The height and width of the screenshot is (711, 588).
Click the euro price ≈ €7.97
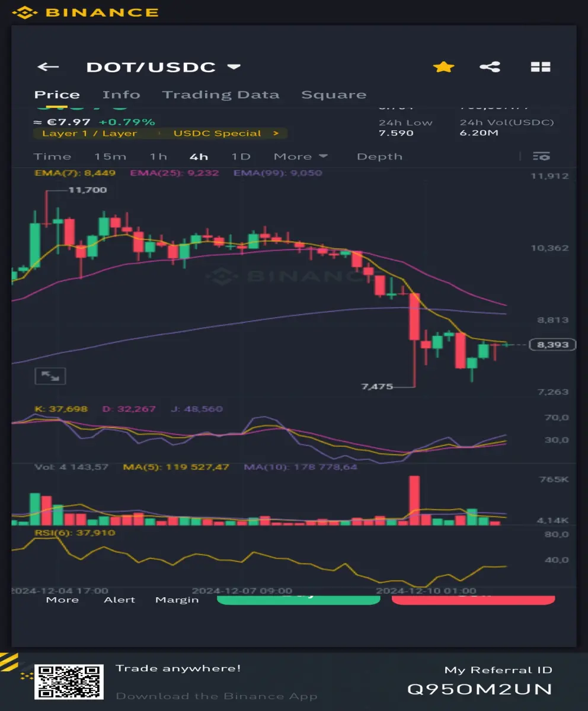tap(62, 122)
